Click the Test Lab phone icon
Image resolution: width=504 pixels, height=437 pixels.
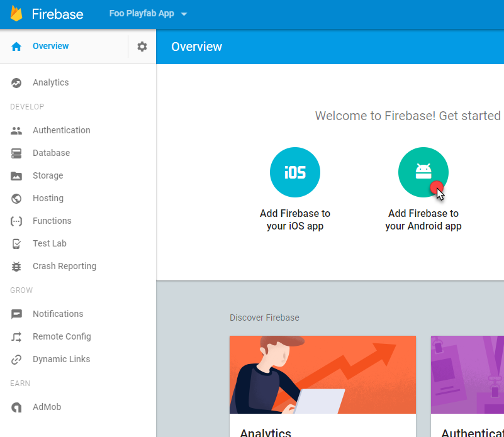pos(16,244)
